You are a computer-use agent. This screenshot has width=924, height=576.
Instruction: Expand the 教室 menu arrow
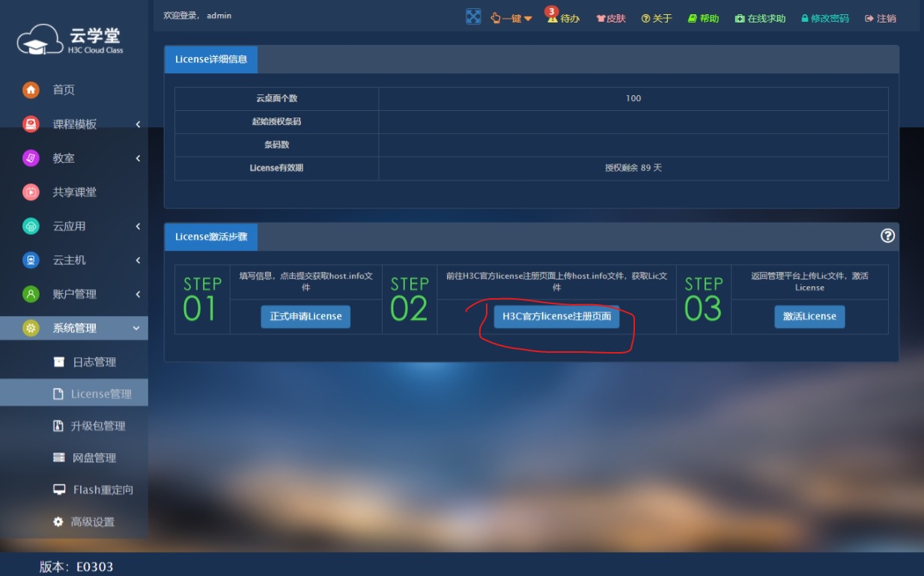(x=138, y=158)
